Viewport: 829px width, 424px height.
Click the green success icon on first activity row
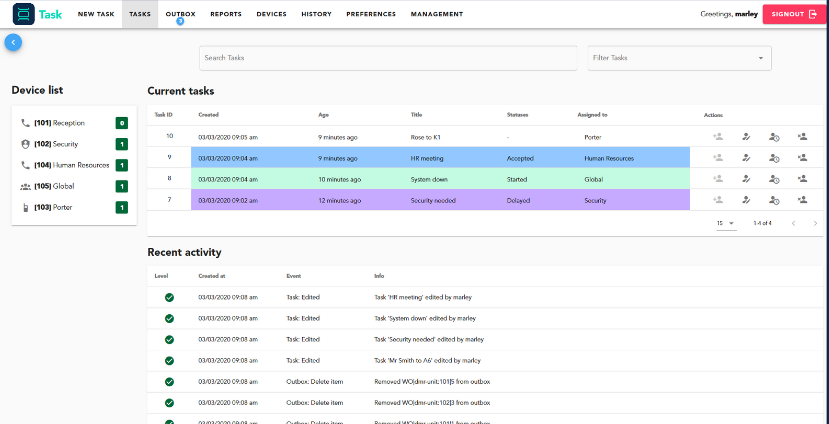point(169,296)
